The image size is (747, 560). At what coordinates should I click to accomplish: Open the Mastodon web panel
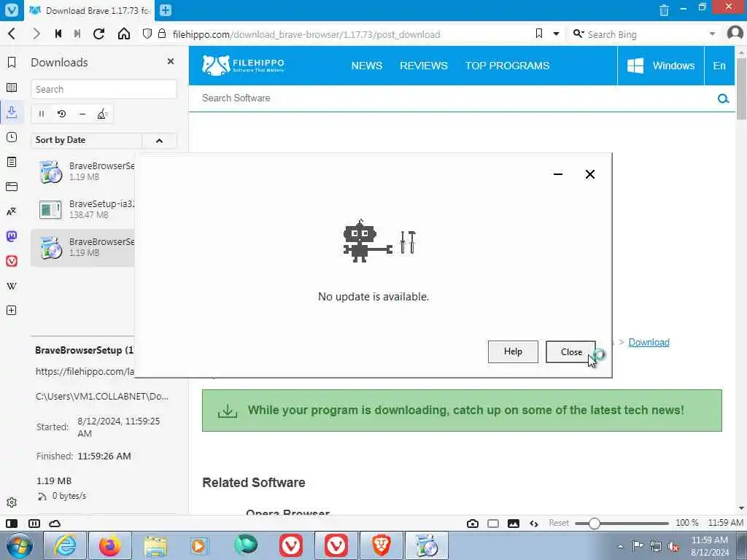[12, 236]
